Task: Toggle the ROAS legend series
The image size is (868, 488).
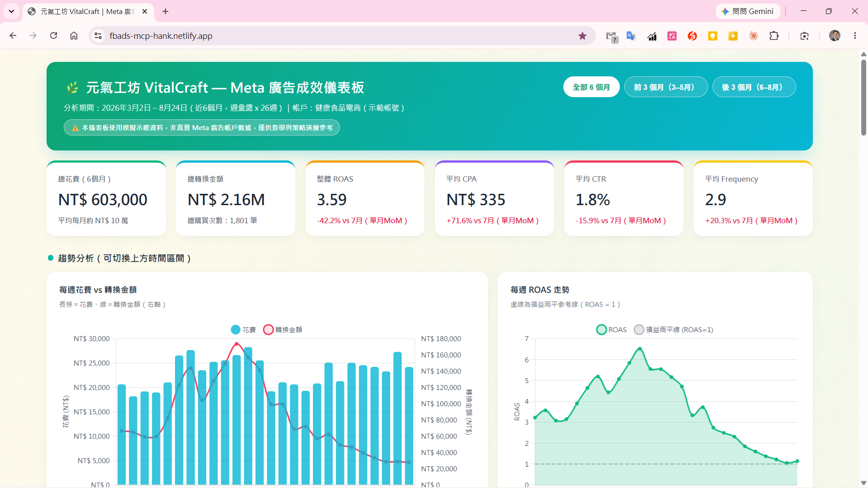Action: click(612, 330)
